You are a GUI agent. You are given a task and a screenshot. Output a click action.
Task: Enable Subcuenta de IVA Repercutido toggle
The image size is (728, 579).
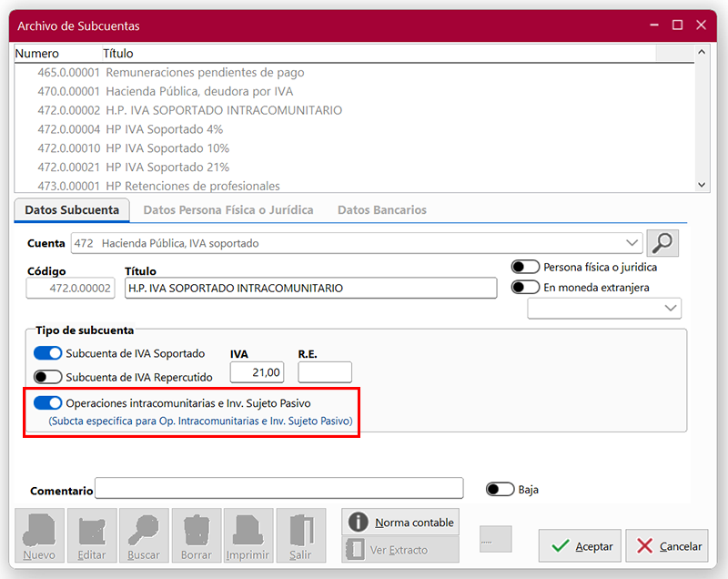47,377
